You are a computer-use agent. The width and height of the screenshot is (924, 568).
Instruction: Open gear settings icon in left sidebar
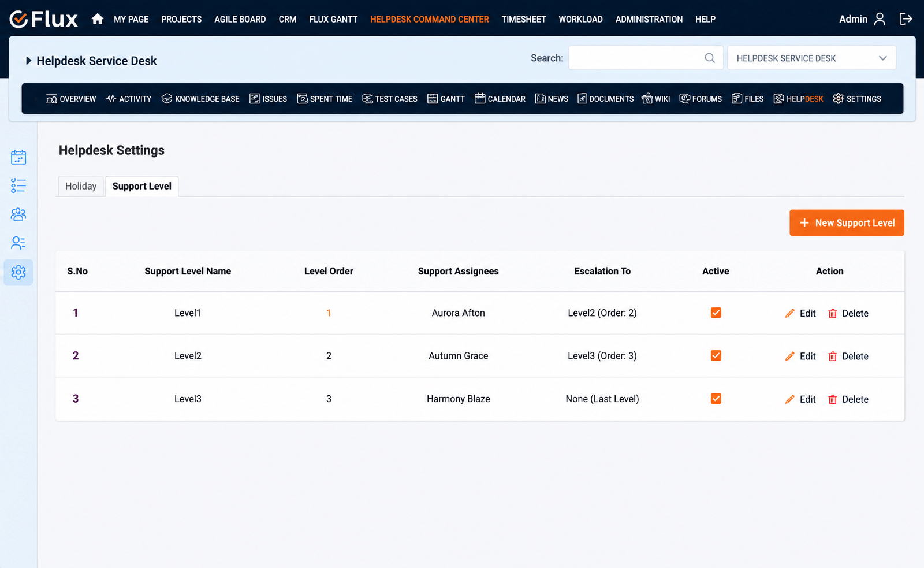click(18, 272)
